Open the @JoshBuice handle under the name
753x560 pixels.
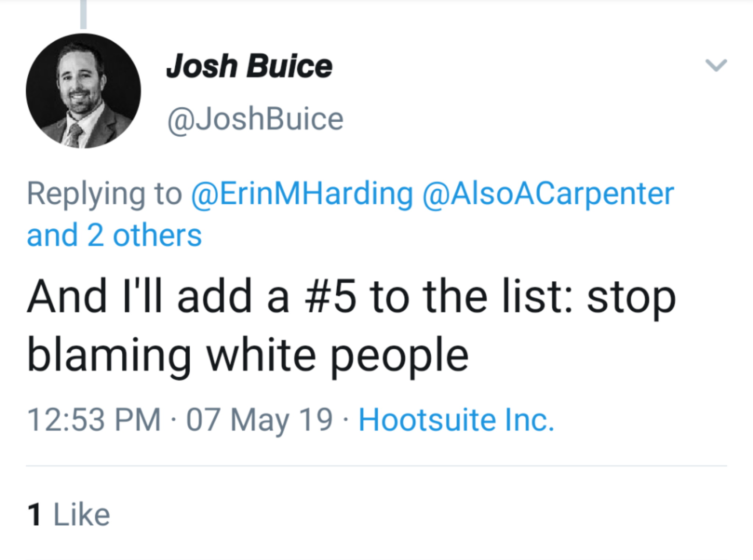click(x=256, y=119)
